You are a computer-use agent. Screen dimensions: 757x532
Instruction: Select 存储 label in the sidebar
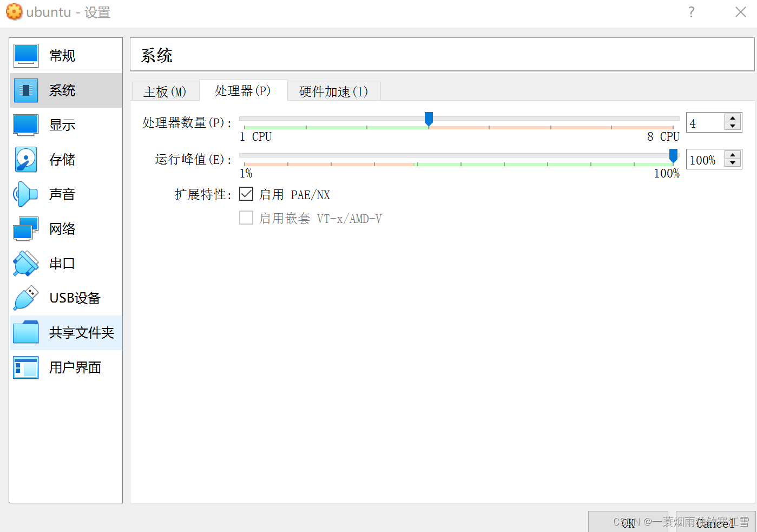(62, 160)
